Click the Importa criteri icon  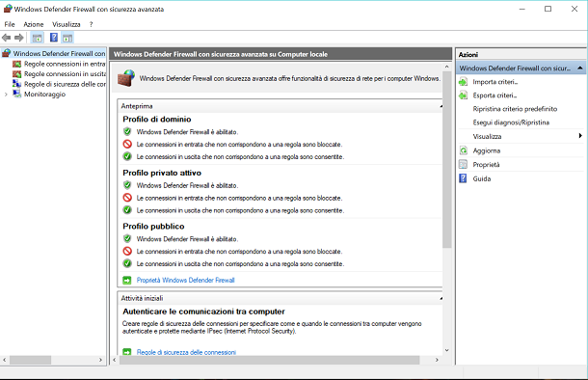[463, 82]
